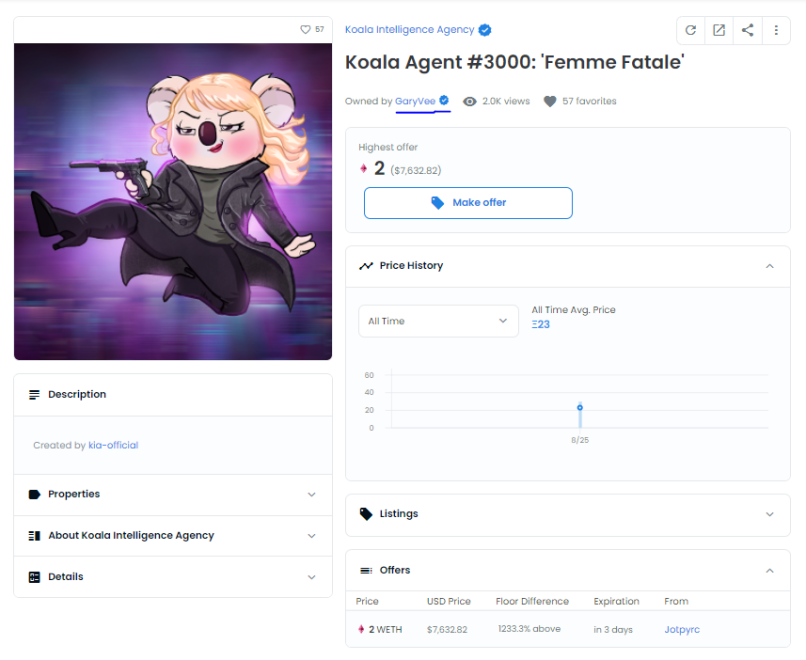Viewport: 806px width, 660px height.
Task: Click the 1233.3% above floor difference
Action: [529, 629]
